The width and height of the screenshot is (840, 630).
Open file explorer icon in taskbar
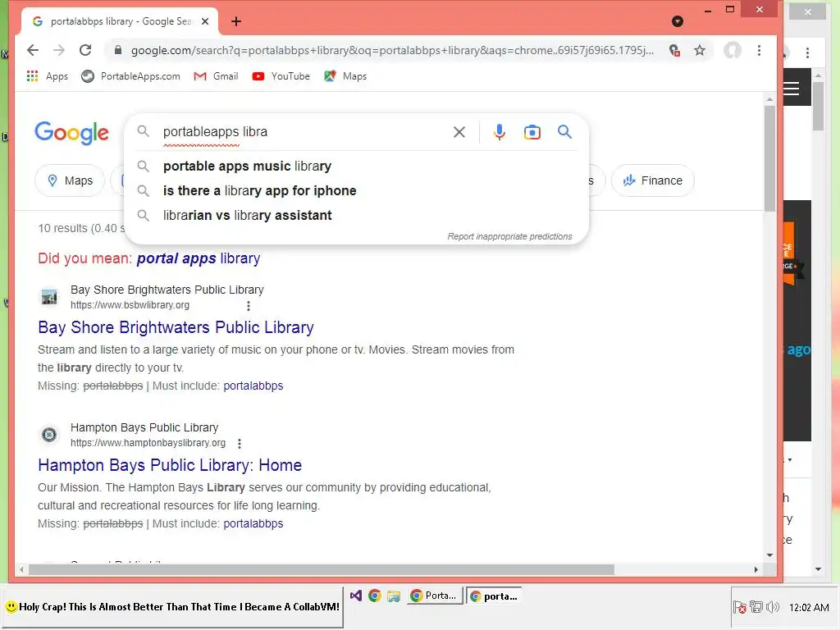394,596
